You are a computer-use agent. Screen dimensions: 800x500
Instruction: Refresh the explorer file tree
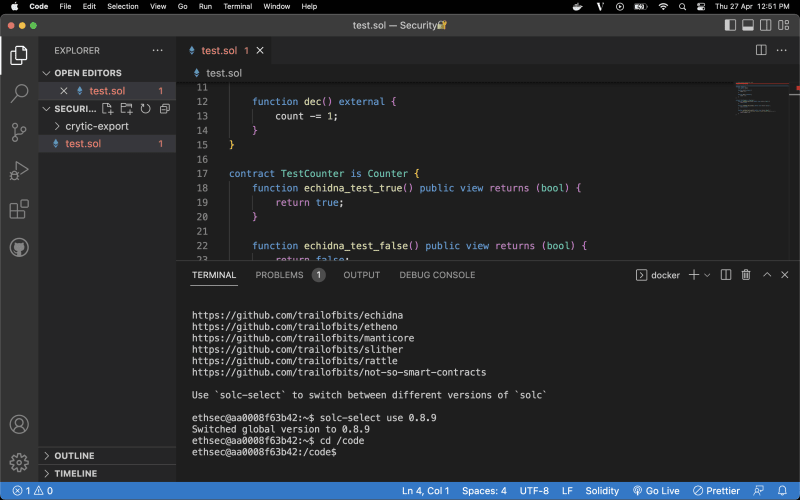click(145, 109)
